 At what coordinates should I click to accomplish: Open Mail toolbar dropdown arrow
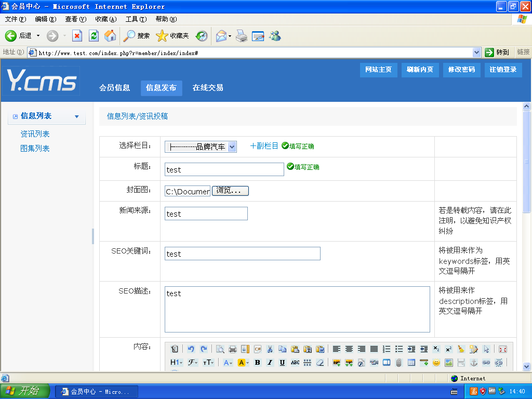pos(230,36)
